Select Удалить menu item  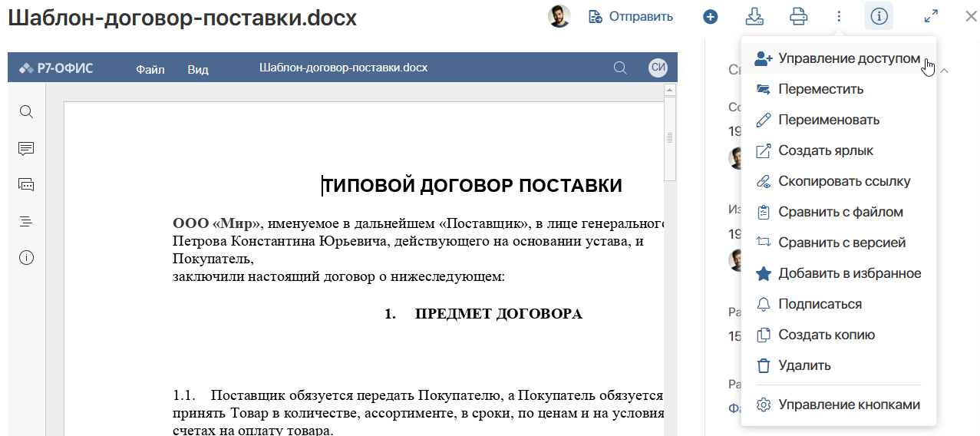839,365
